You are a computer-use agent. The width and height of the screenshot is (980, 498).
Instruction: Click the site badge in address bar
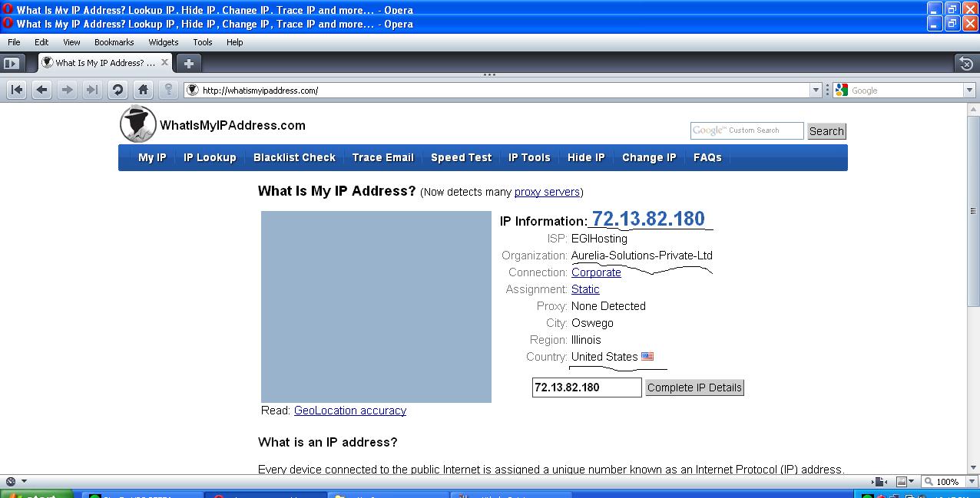tap(193, 90)
